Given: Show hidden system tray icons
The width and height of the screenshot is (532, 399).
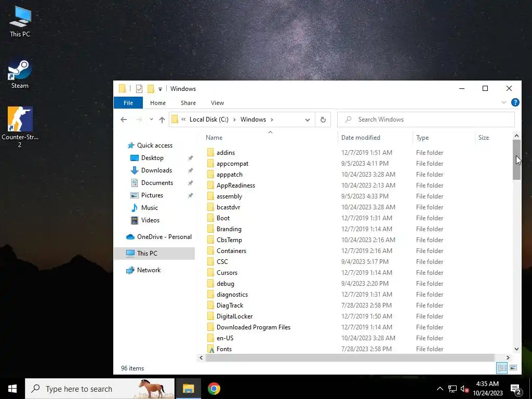Looking at the screenshot, I should 440,389.
